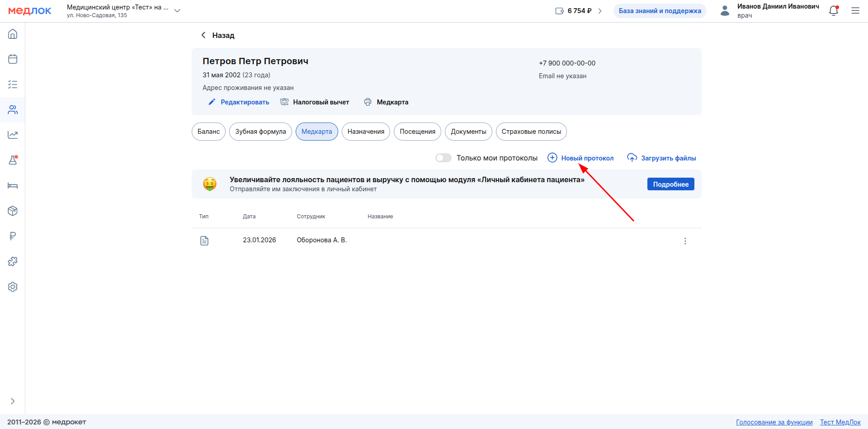This screenshot has height=429, width=868.
Task: Toggle "Только мои протоколы" switch
Action: point(443,158)
